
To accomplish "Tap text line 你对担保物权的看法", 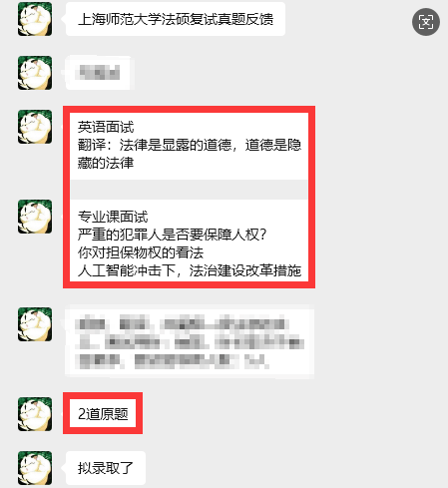I will coord(141,252).
